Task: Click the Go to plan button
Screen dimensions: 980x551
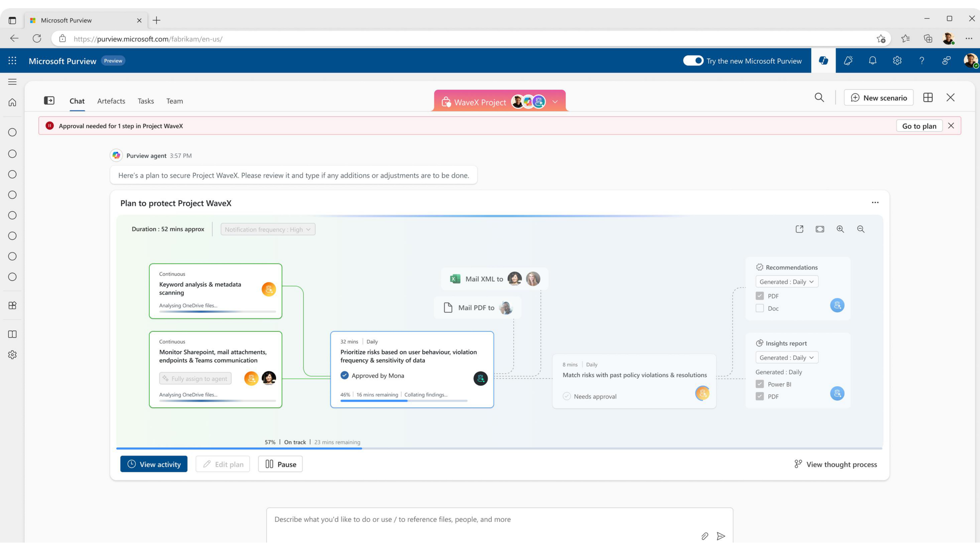Action: pos(919,126)
